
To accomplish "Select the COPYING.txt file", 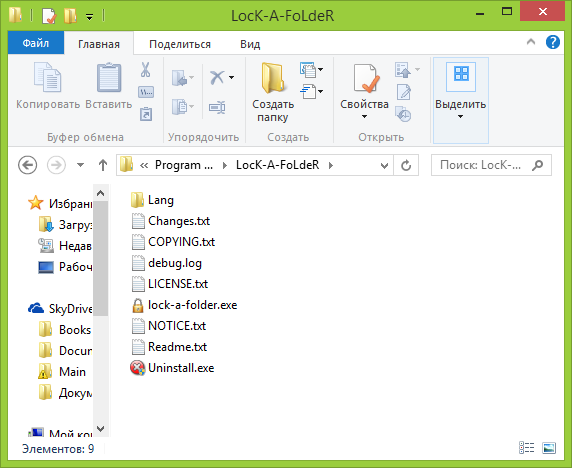I will [x=173, y=242].
